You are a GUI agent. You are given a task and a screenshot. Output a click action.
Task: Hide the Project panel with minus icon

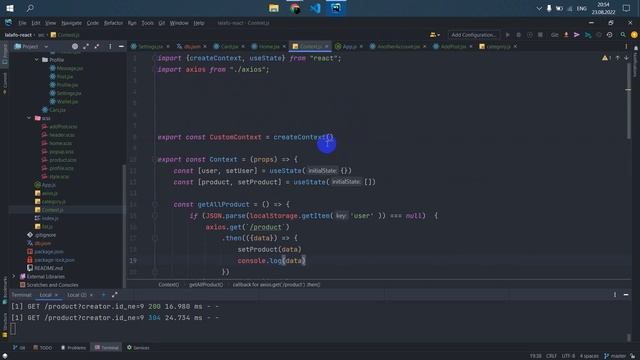click(x=121, y=47)
